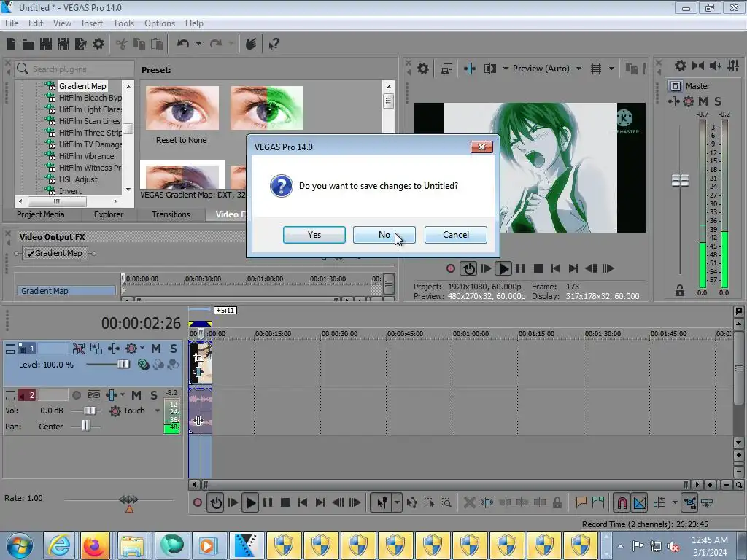The height and width of the screenshot is (560, 747).
Task: Click the external monitor preview icon
Action: (446, 69)
